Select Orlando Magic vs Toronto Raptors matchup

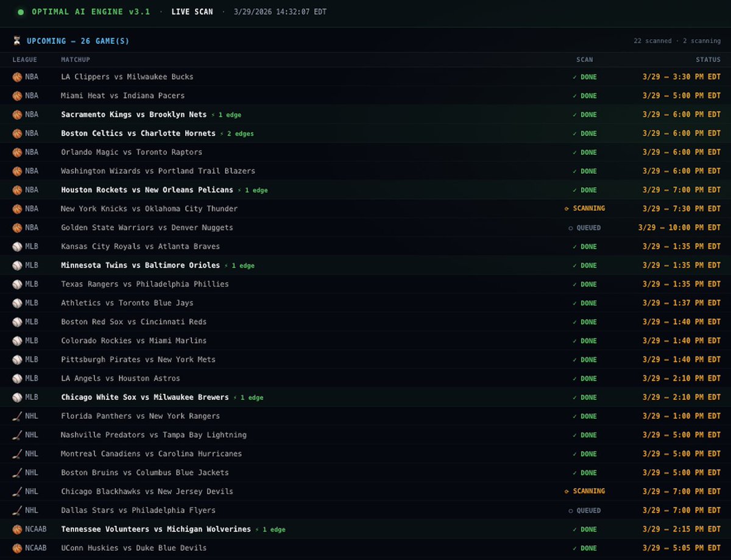click(x=132, y=152)
